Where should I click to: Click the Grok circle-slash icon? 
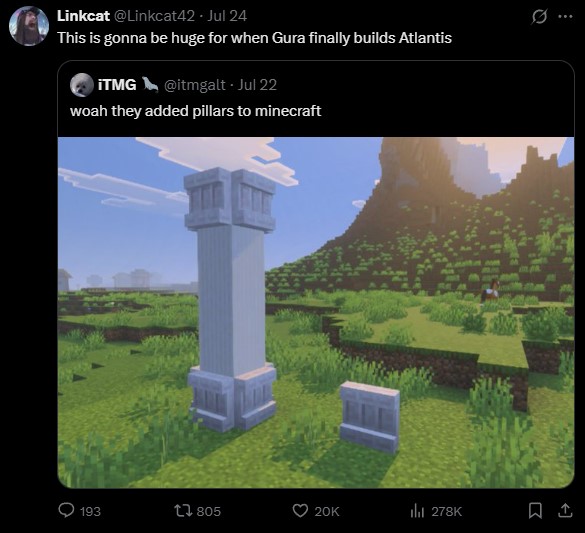[x=539, y=17]
